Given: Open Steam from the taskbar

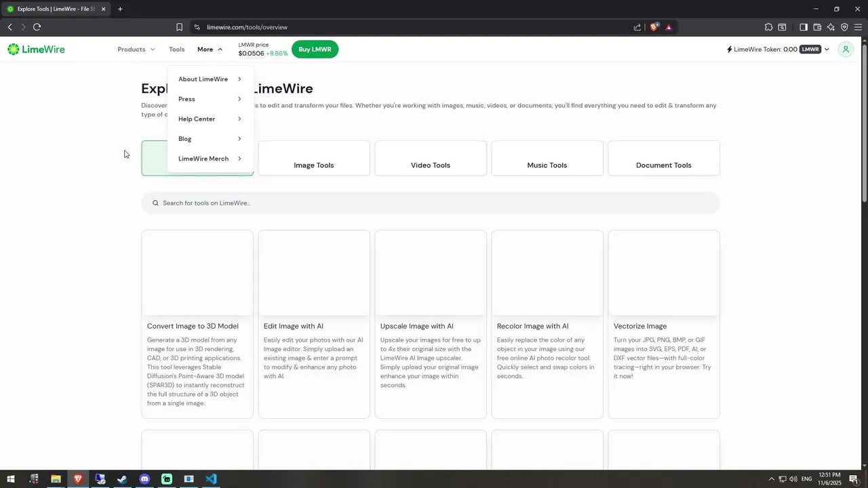Looking at the screenshot, I should coord(122,479).
